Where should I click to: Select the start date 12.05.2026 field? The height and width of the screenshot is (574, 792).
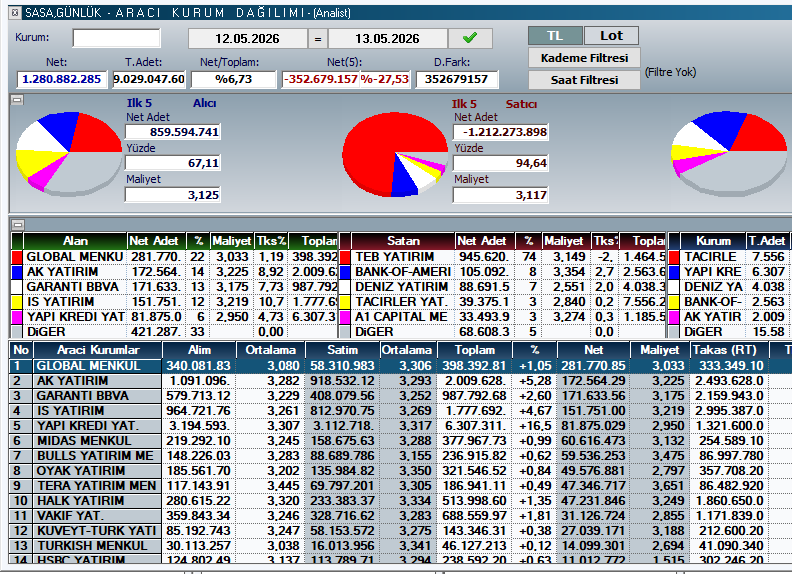pos(247,39)
